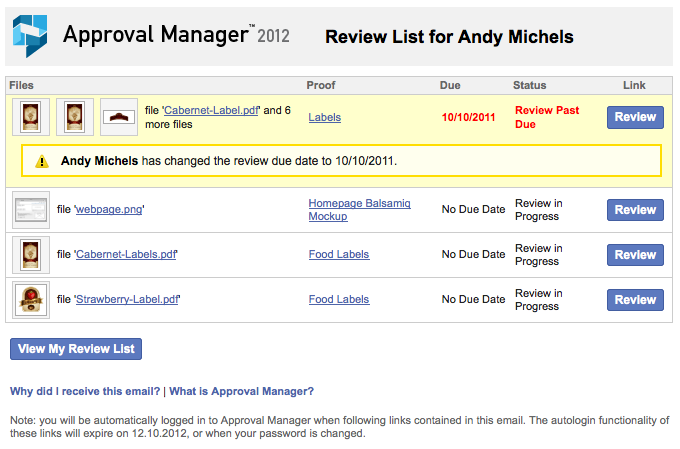The image size is (680, 449).
Task: Click Review button for Strawberry-Label.pdf row
Action: 635,300
